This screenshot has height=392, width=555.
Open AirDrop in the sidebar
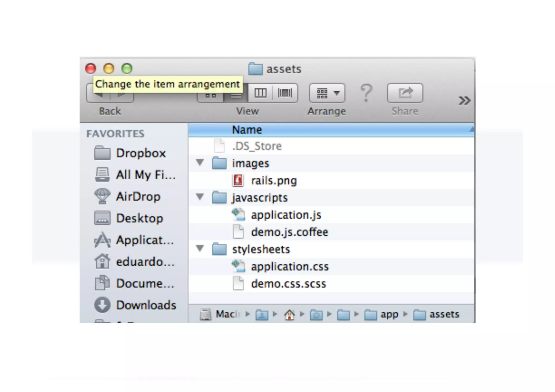click(x=138, y=197)
